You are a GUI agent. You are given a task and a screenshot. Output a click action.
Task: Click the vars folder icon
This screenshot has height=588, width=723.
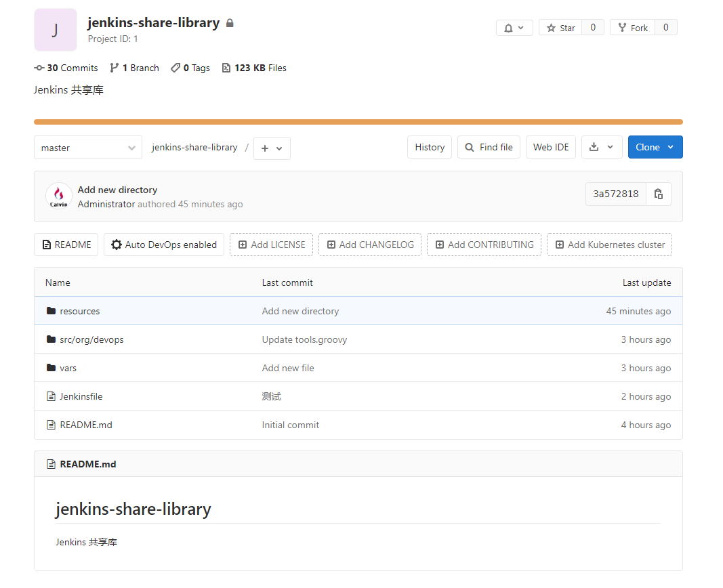pos(51,368)
